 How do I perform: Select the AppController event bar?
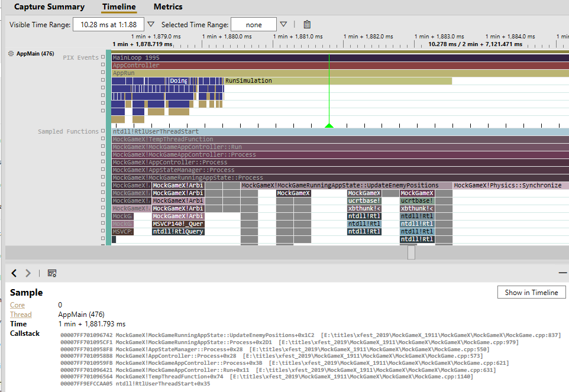coord(340,65)
